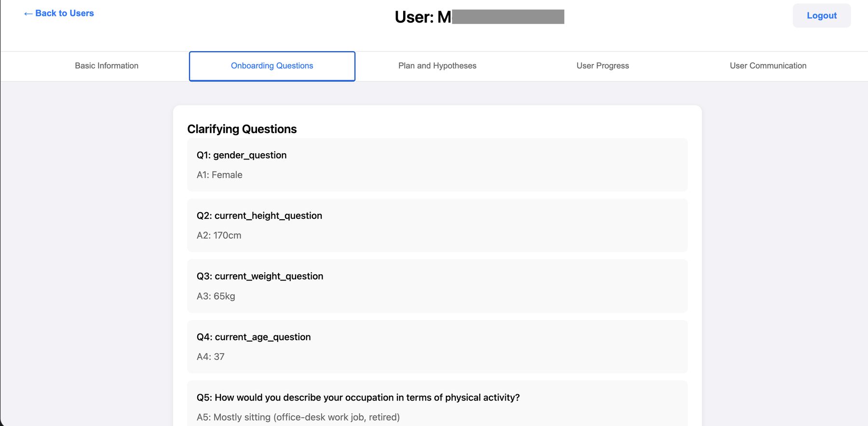Open the User Progress tab

pyautogui.click(x=603, y=66)
